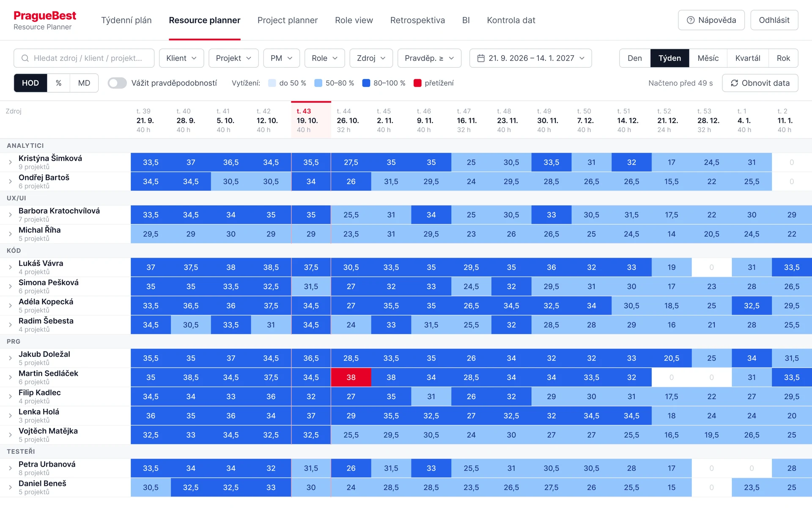The width and height of the screenshot is (812, 508).
Task: Click the calendar icon in date range
Action: point(480,58)
